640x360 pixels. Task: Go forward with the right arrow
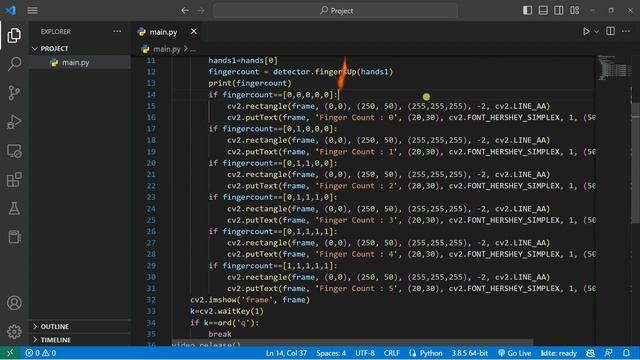(200, 11)
